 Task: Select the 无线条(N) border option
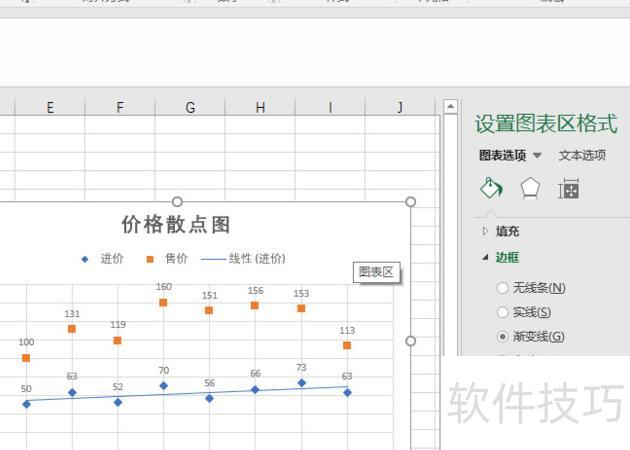tap(502, 288)
